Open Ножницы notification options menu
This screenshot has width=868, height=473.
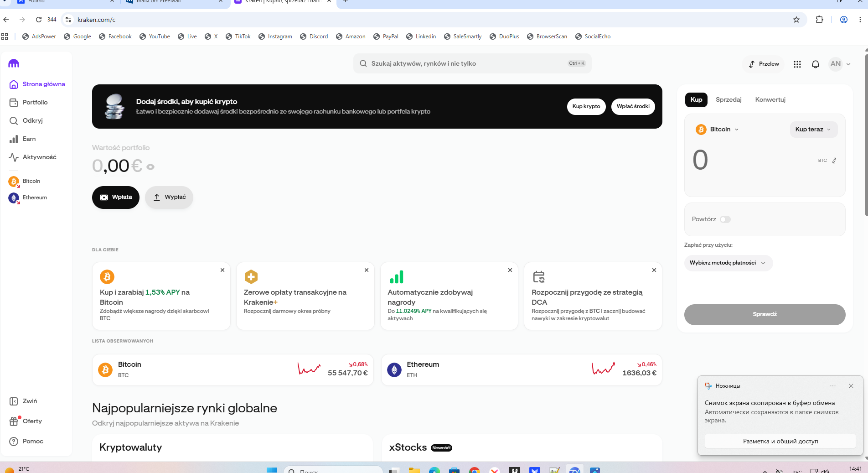point(833,386)
